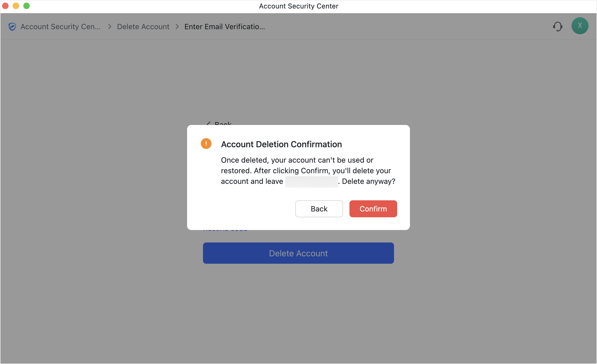The height and width of the screenshot is (364, 597).
Task: Open the user avatar "X" menu
Action: click(x=580, y=26)
